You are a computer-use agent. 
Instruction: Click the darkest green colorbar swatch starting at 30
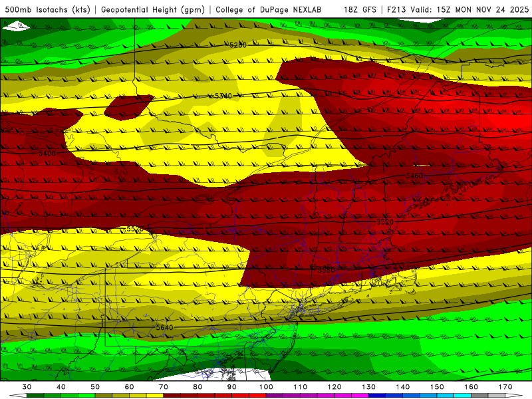point(35,396)
